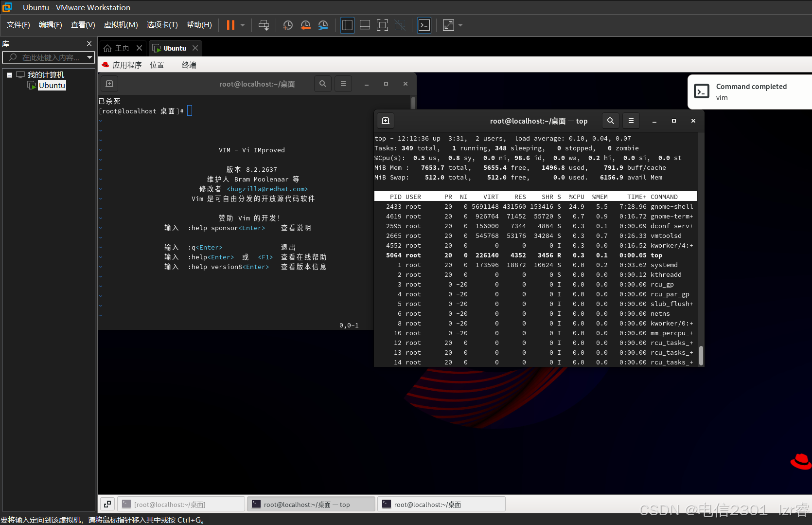
Task: Take a snapshot of this virtual machine
Action: (x=288, y=25)
